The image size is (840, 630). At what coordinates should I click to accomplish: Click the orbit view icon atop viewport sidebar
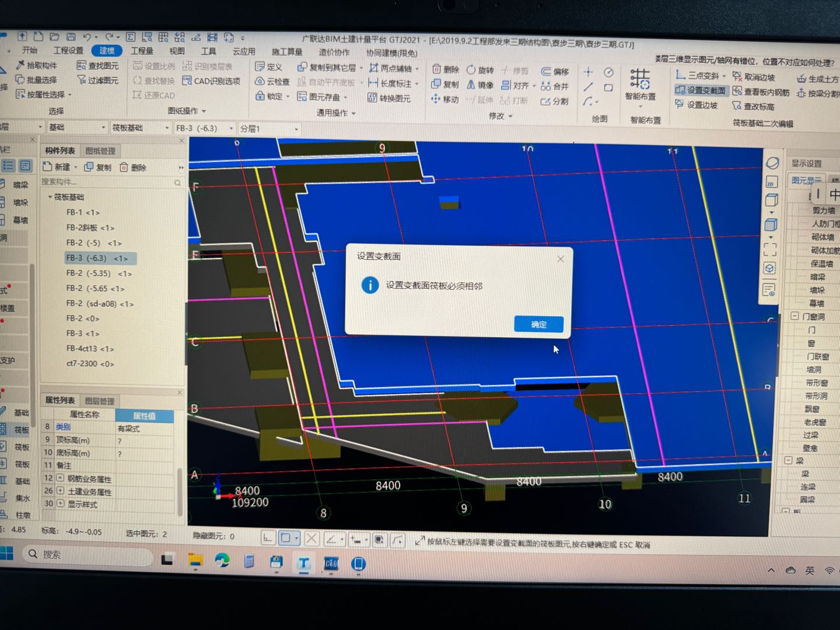pyautogui.click(x=772, y=163)
